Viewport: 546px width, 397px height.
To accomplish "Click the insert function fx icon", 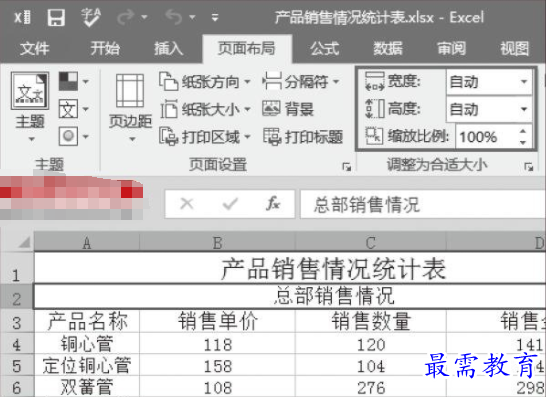I will [x=273, y=204].
